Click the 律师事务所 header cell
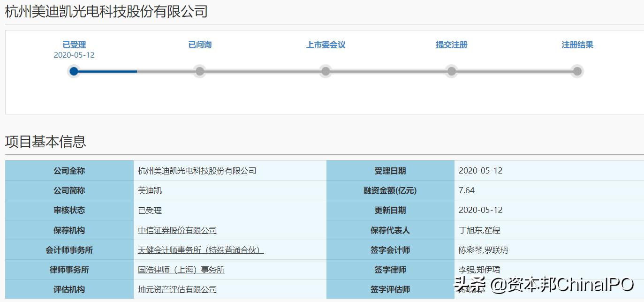The width and height of the screenshot is (644, 302). tap(69, 270)
